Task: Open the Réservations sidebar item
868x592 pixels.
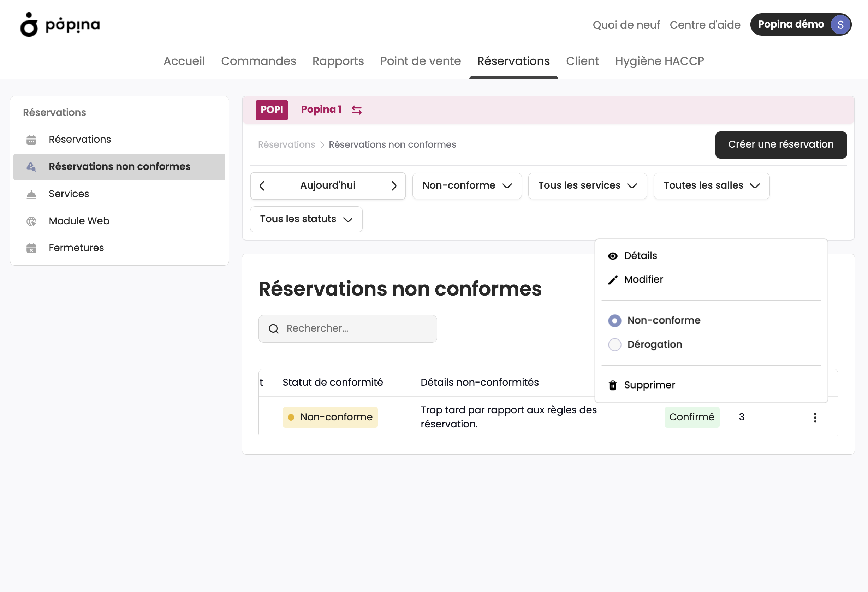Action: (119, 140)
